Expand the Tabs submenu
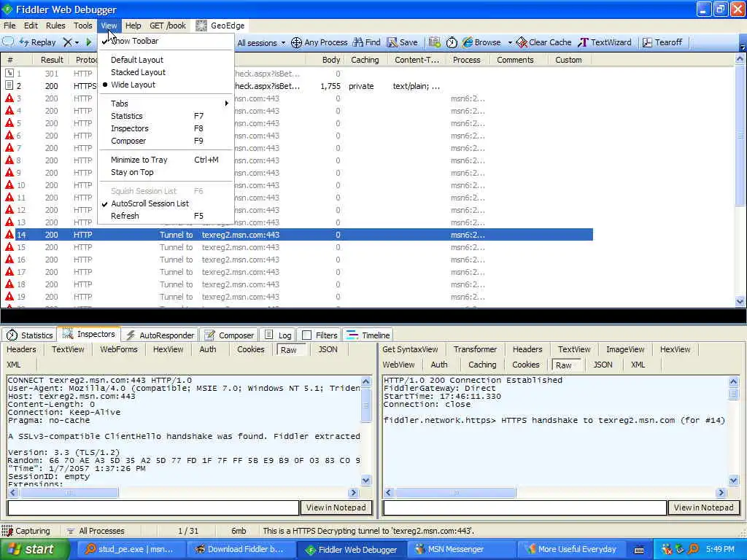747x560 pixels. [x=166, y=104]
